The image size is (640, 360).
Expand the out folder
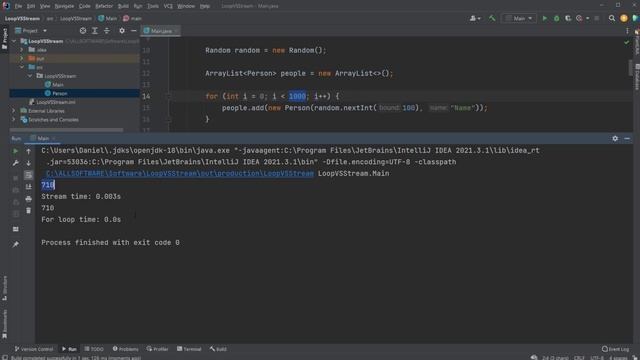[22, 58]
